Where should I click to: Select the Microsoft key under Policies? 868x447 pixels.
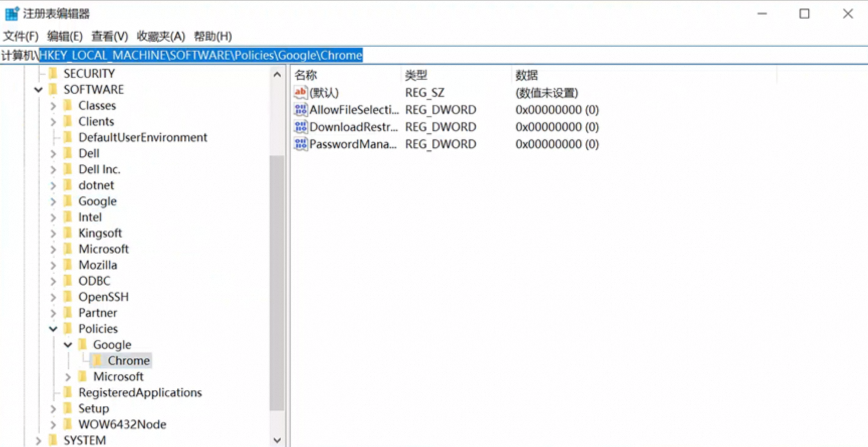point(118,377)
